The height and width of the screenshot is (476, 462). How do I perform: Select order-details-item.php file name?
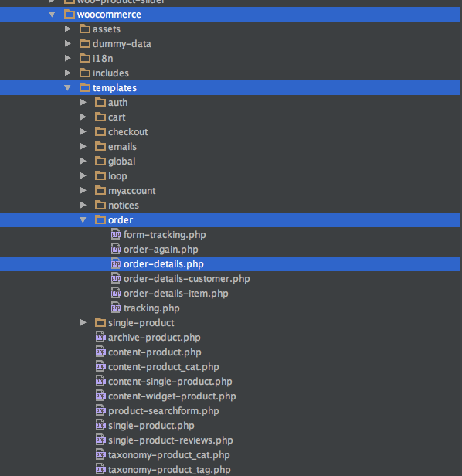pos(176,294)
